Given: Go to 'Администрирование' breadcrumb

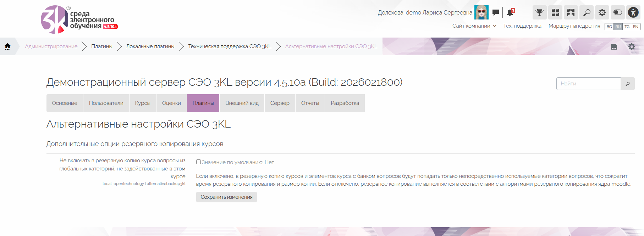Looking at the screenshot, I should pyautogui.click(x=51, y=46).
